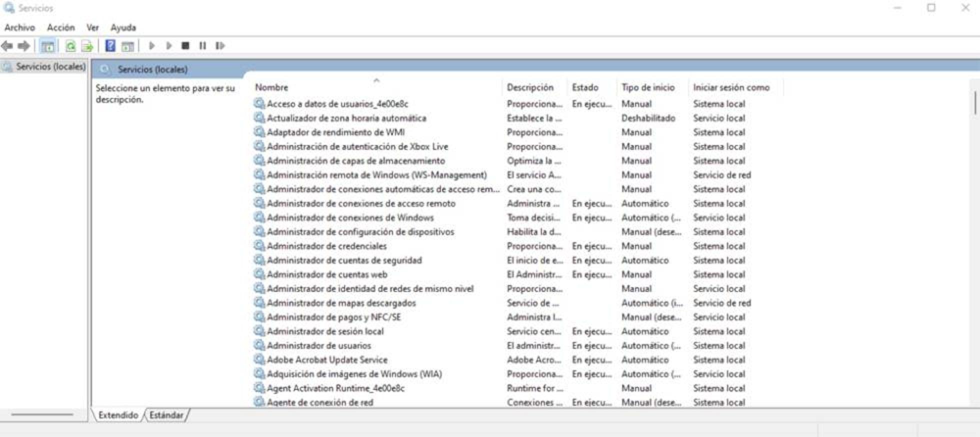Click Servicio de red in WS-Management row
Screen dimensions: 980x437
[722, 175]
